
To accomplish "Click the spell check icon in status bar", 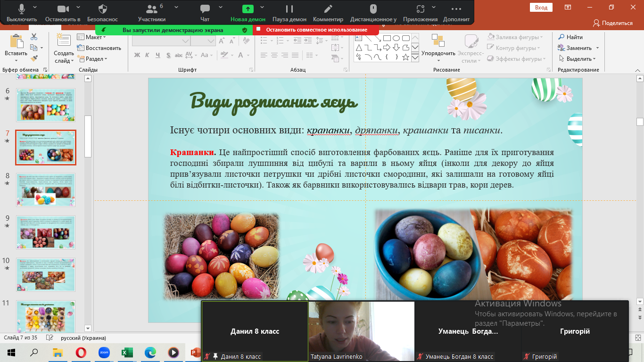I will 50,338.
